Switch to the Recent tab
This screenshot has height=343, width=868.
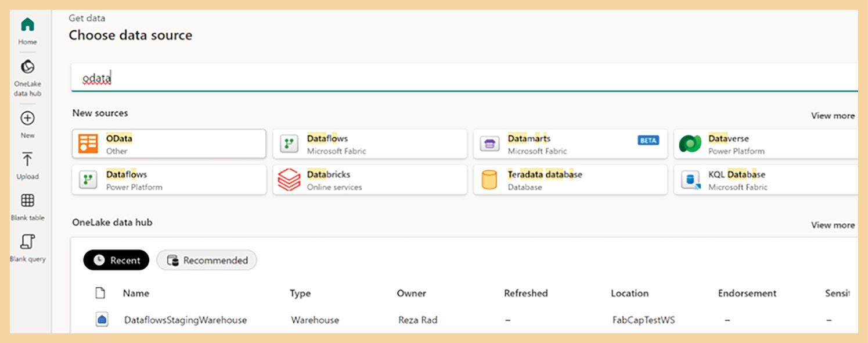(116, 260)
